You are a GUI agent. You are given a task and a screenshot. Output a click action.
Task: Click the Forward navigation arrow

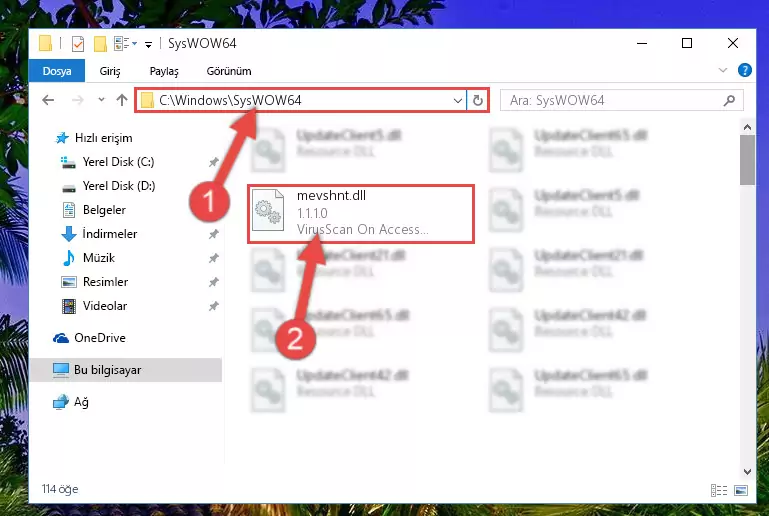77,100
